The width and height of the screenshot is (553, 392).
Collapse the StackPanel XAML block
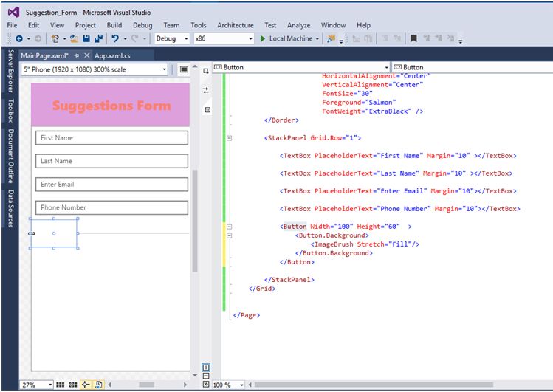229,138
